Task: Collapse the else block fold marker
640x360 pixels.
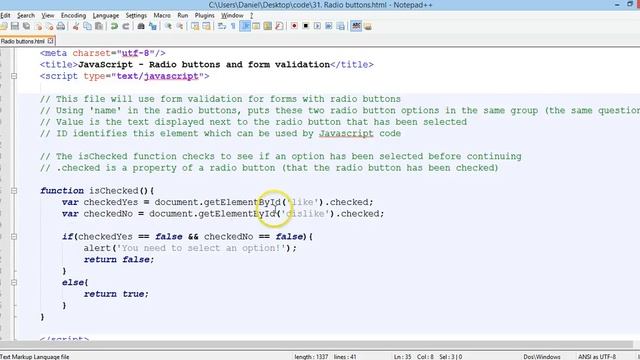Action: click(x=14, y=282)
